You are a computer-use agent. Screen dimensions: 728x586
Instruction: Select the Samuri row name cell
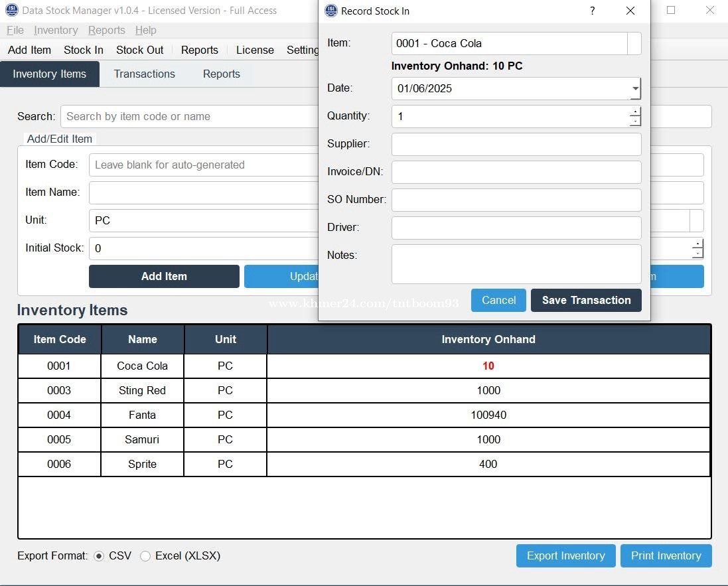143,440
